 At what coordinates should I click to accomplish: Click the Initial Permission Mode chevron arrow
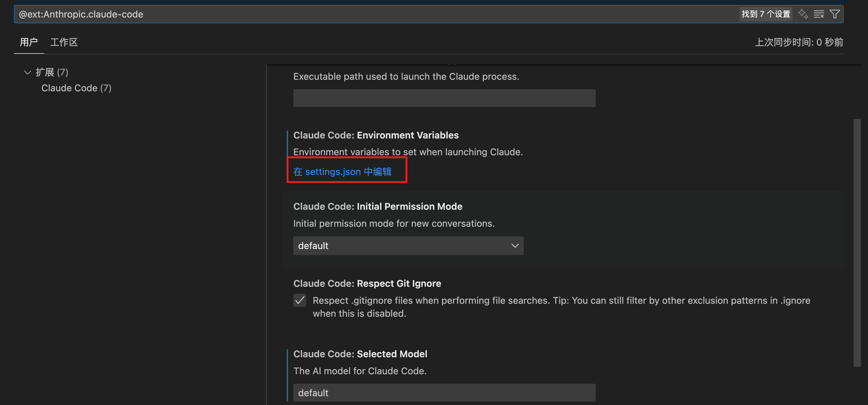click(515, 246)
